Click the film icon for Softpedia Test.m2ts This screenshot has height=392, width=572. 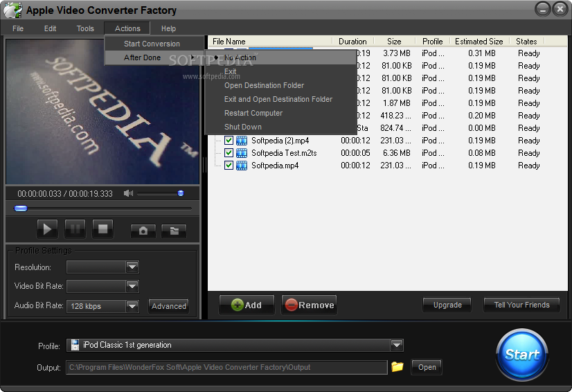242,153
